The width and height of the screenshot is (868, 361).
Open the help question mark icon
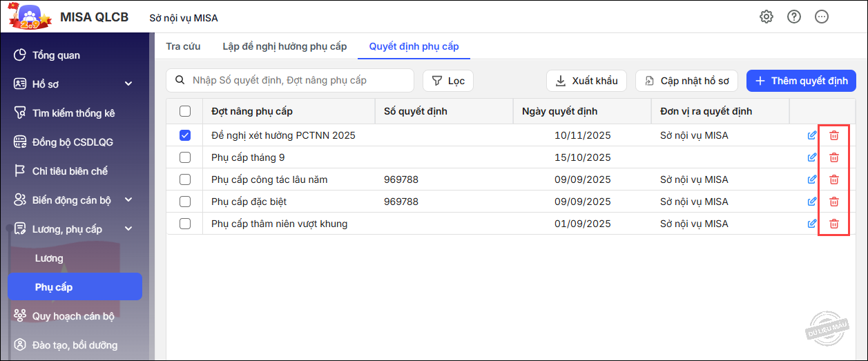(x=794, y=17)
